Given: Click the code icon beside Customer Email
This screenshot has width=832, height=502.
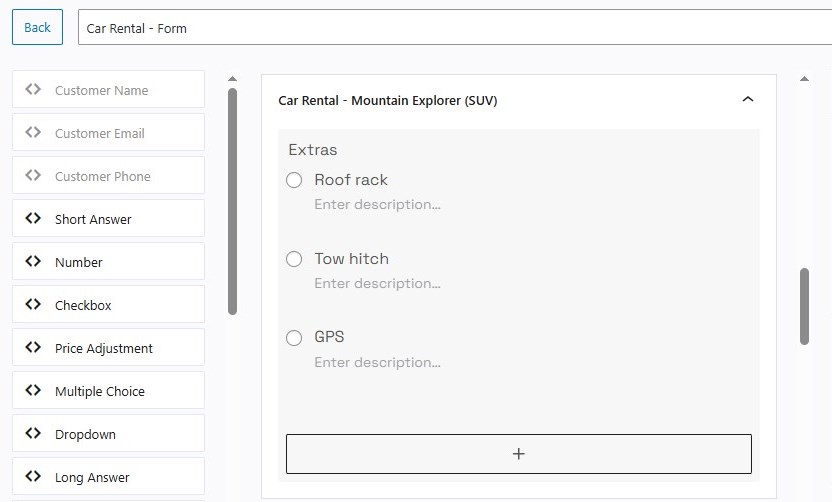Looking at the screenshot, I should point(33,132).
